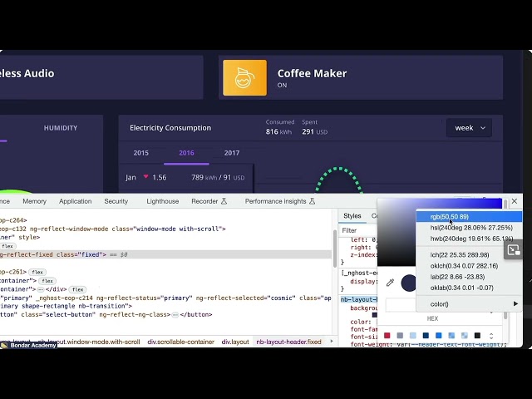This screenshot has width=532, height=399.
Task: Click the flask icon beside Performance insights
Action: pyautogui.click(x=313, y=201)
